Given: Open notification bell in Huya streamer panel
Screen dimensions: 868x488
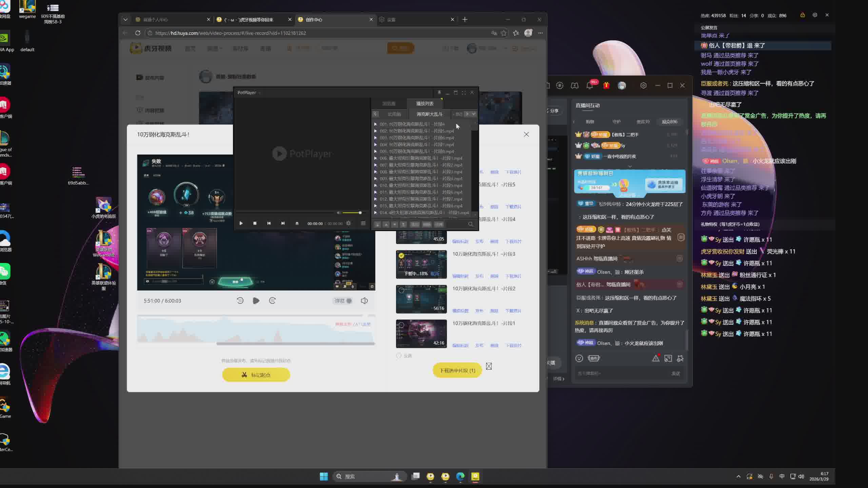Looking at the screenshot, I should (590, 86).
